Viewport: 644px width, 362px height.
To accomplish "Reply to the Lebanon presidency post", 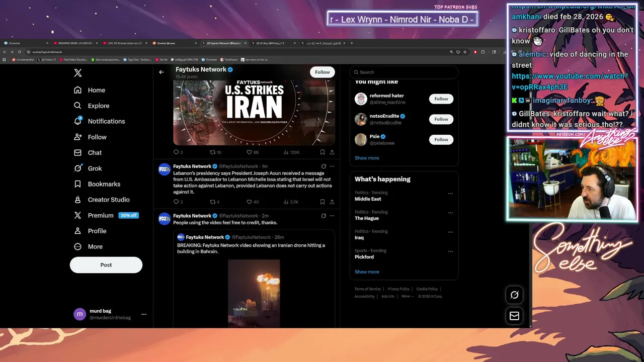I will coord(178,202).
